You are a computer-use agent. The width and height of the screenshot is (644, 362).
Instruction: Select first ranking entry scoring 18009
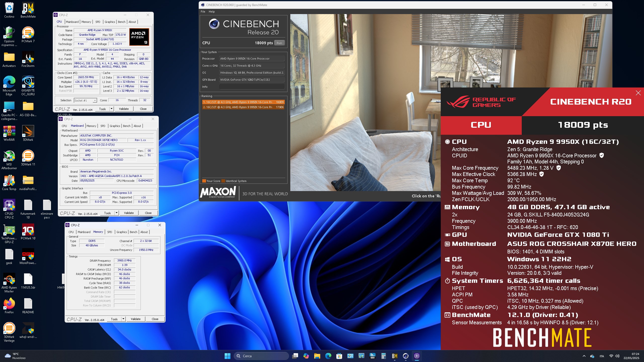[x=243, y=102]
